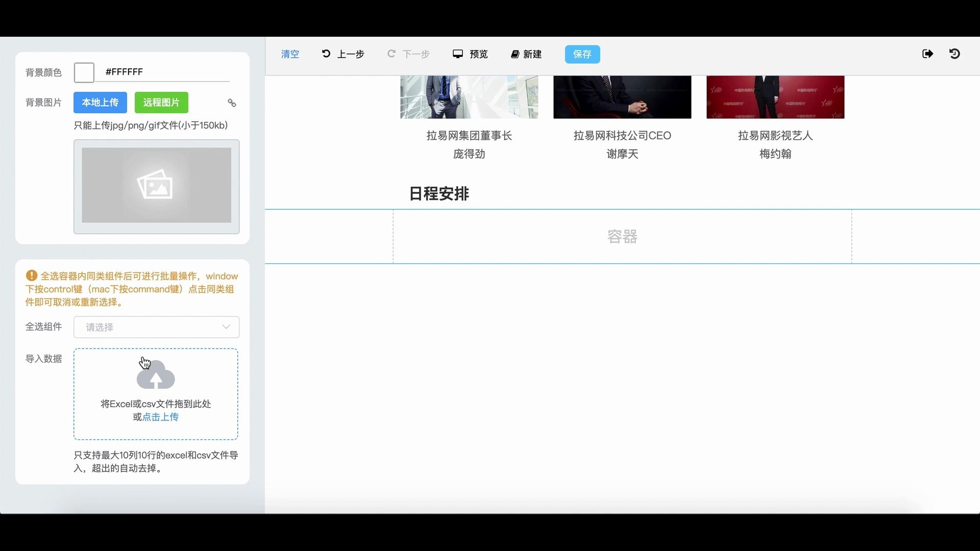The height and width of the screenshot is (551, 980).
Task: Select the title text 拉易网科技公司CEO
Action: tap(622, 136)
